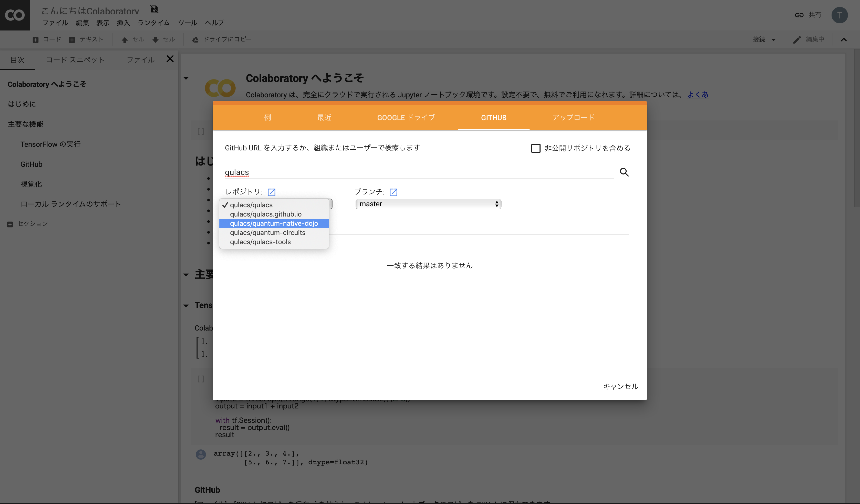Click the share link icon at top right
The height and width of the screenshot is (504, 860).
point(799,15)
